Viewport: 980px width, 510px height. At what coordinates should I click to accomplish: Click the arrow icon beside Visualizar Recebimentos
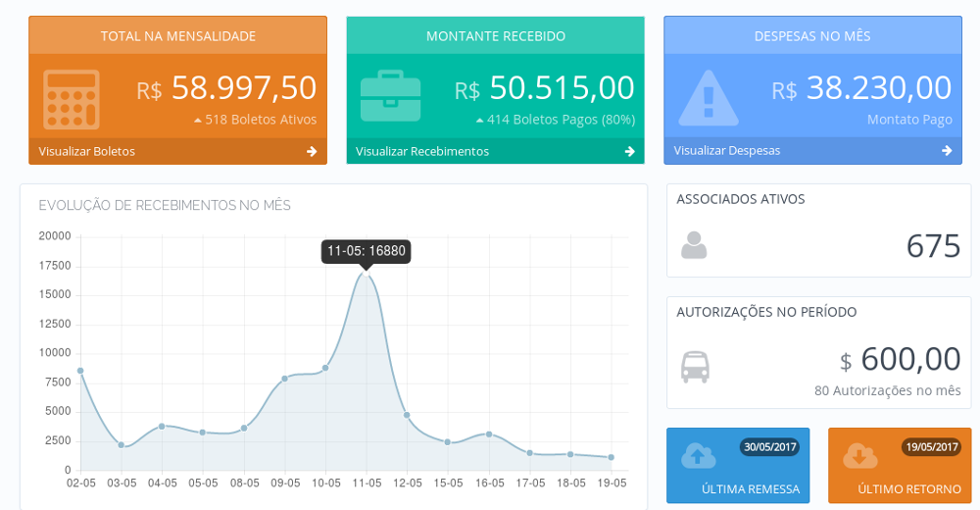629,151
